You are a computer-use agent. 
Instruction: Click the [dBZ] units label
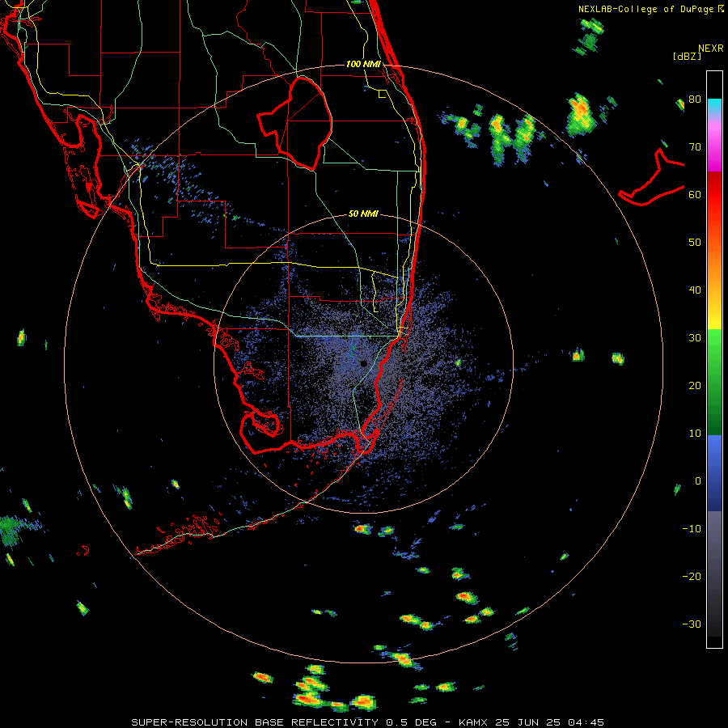[687, 57]
